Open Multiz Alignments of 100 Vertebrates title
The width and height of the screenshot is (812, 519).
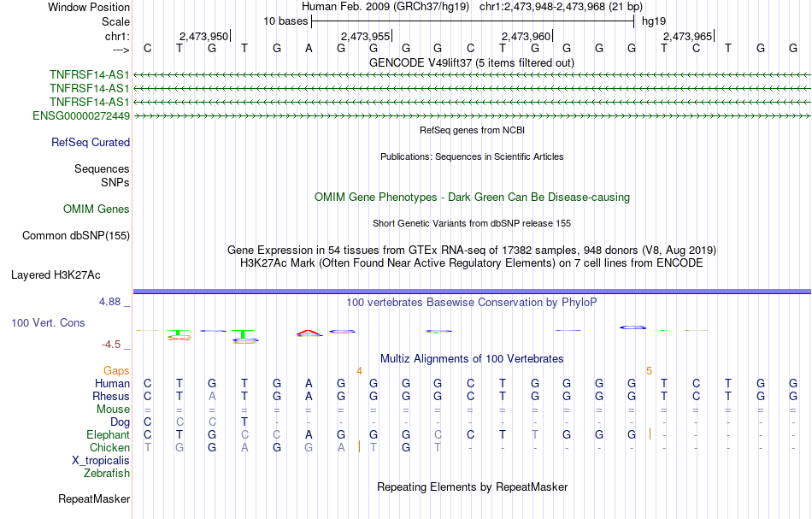(x=472, y=358)
